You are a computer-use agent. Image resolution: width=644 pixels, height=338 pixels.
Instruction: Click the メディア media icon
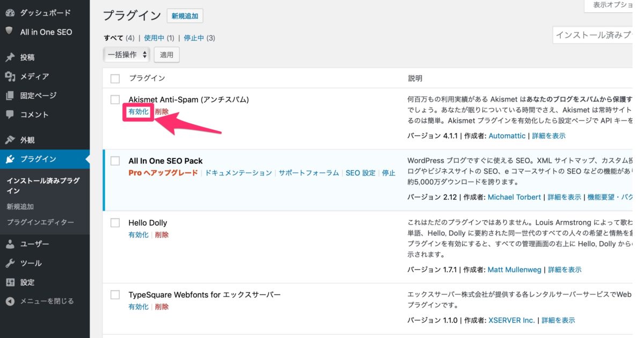point(10,76)
